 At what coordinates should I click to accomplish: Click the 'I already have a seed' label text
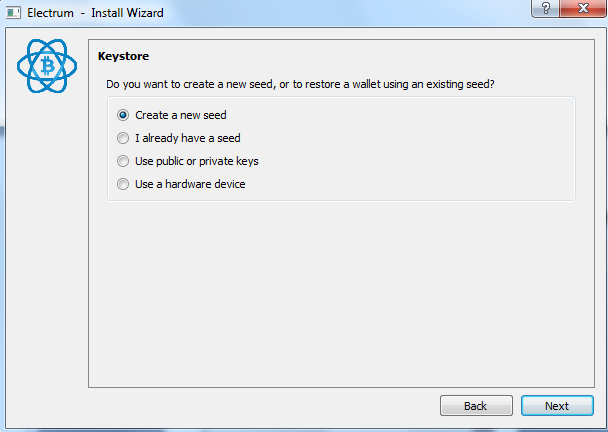click(x=188, y=138)
